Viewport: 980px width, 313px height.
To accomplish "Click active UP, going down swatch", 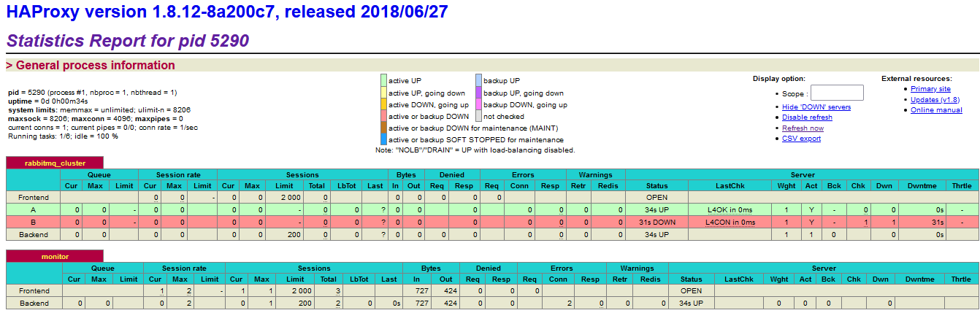I will coord(383,93).
